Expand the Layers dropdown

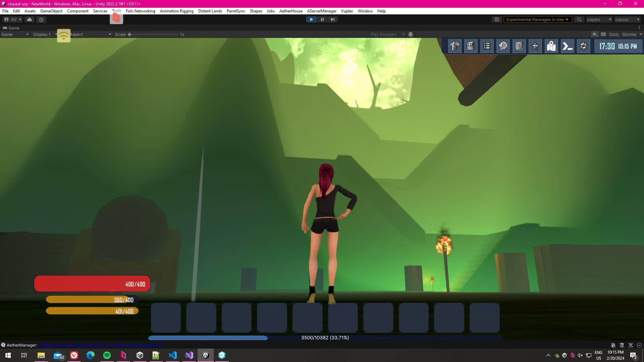(599, 19)
